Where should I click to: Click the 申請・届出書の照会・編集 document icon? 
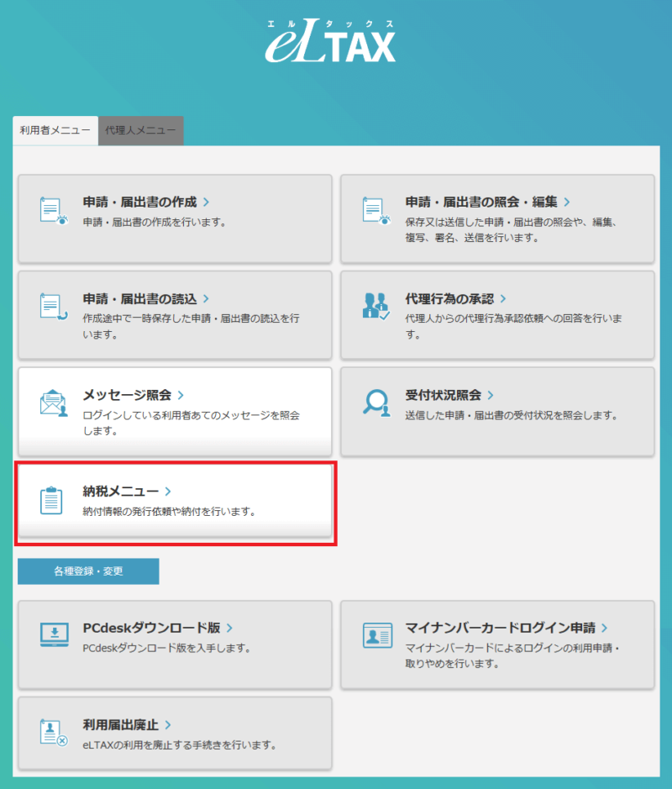[x=375, y=211]
